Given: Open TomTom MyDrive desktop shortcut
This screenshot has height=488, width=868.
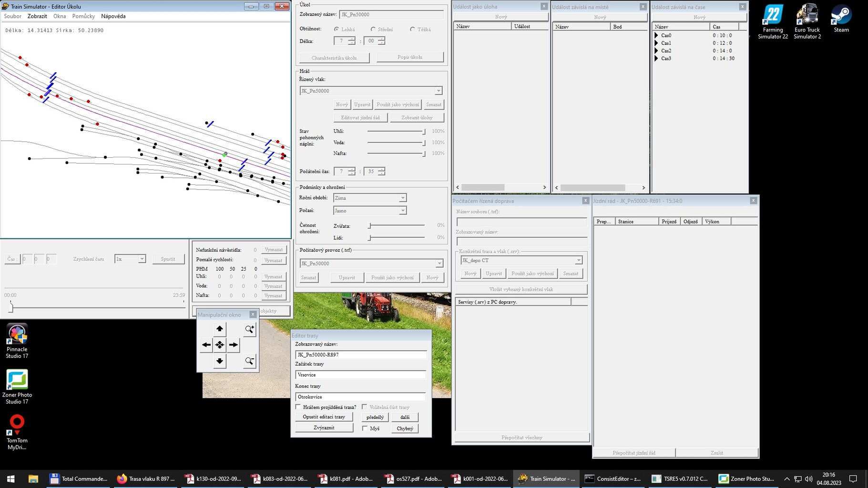Looking at the screenshot, I should [x=17, y=432].
